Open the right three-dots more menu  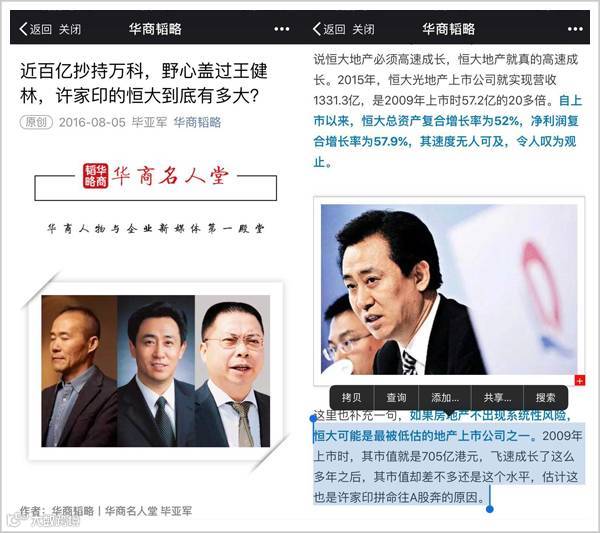tap(575, 29)
